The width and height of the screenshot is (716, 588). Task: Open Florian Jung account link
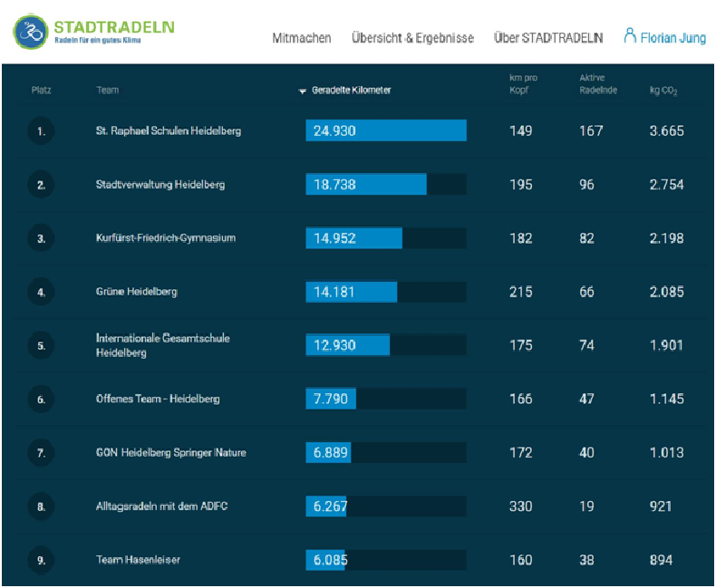point(673,37)
